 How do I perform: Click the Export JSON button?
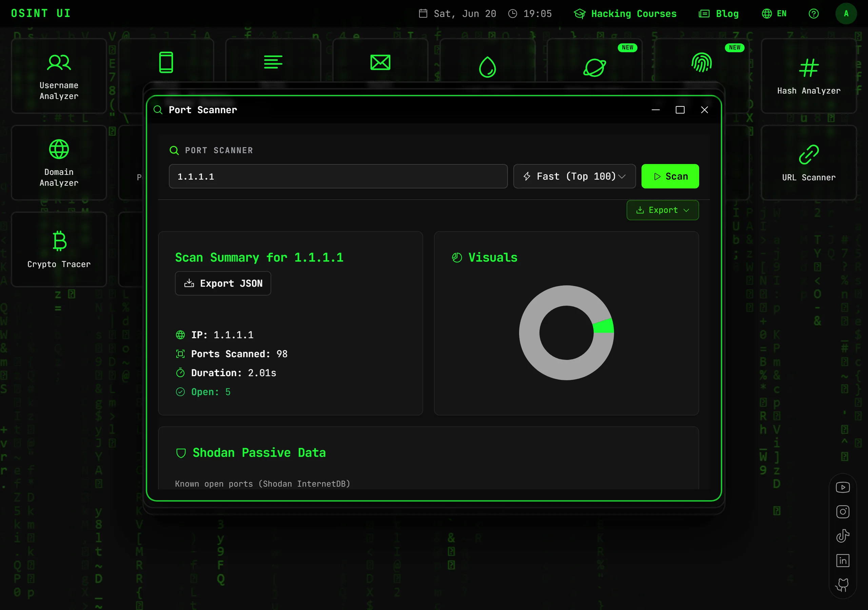[223, 283]
